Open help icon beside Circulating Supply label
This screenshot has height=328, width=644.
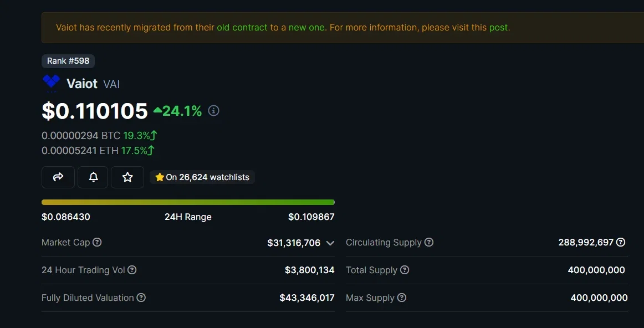coord(429,242)
